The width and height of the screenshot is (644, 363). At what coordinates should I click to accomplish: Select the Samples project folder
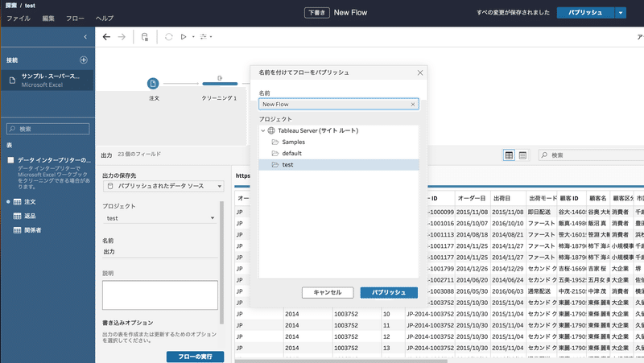[x=339, y=142]
